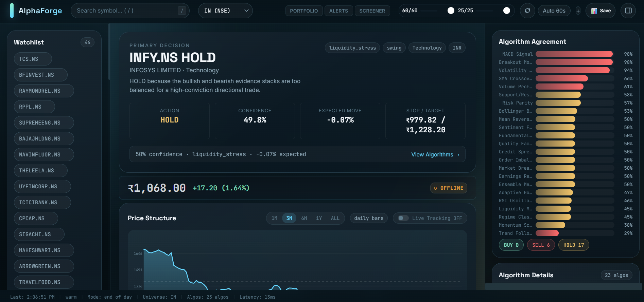Filter by HOLD 17 chip

pyautogui.click(x=574, y=245)
